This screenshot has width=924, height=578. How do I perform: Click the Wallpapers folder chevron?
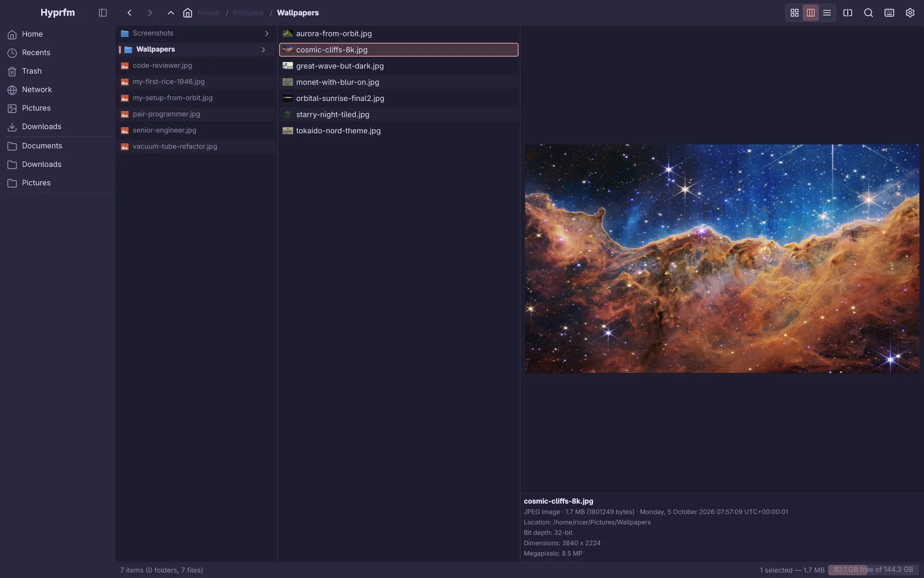click(263, 49)
